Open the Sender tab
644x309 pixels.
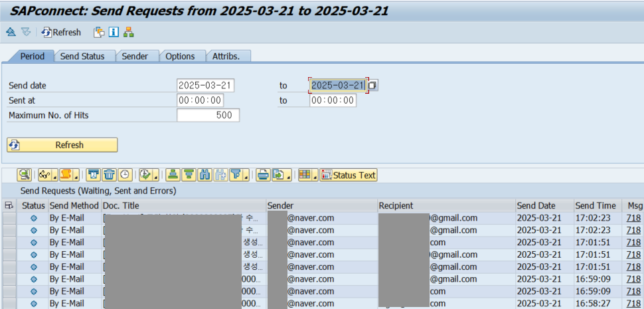click(x=135, y=56)
